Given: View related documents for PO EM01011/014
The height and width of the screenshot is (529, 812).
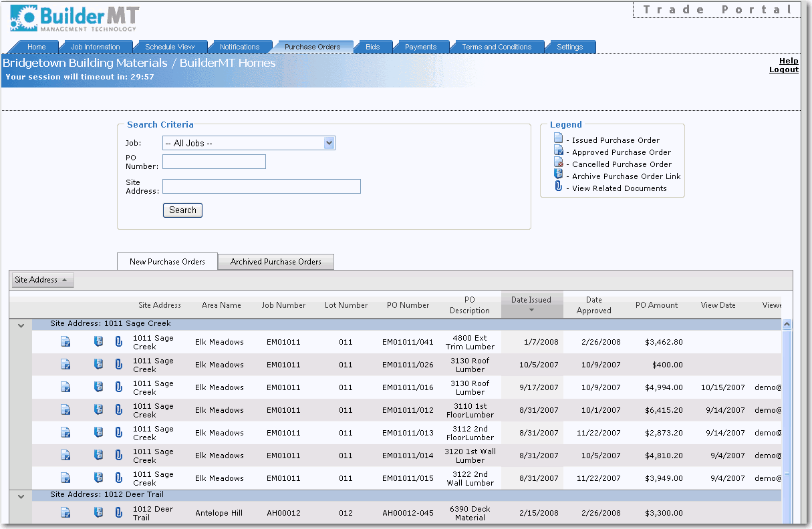Looking at the screenshot, I should [x=119, y=456].
